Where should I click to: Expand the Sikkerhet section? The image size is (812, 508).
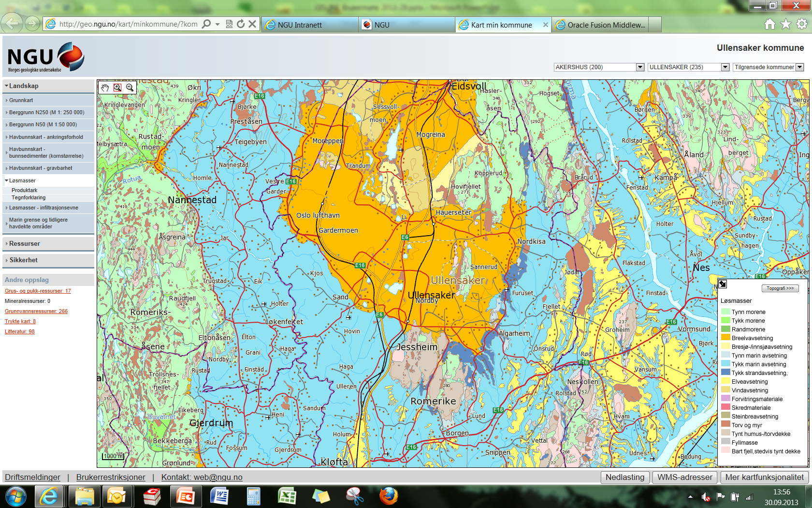click(x=48, y=260)
